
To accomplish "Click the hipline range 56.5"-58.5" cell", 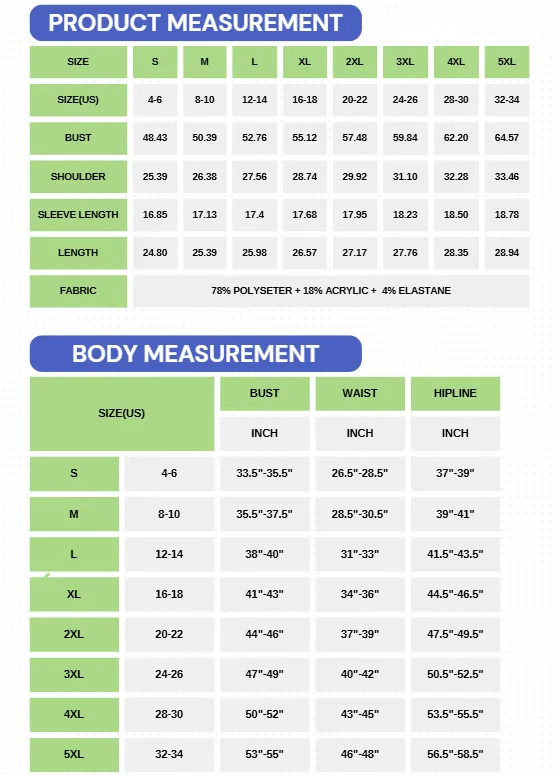I will (455, 754).
